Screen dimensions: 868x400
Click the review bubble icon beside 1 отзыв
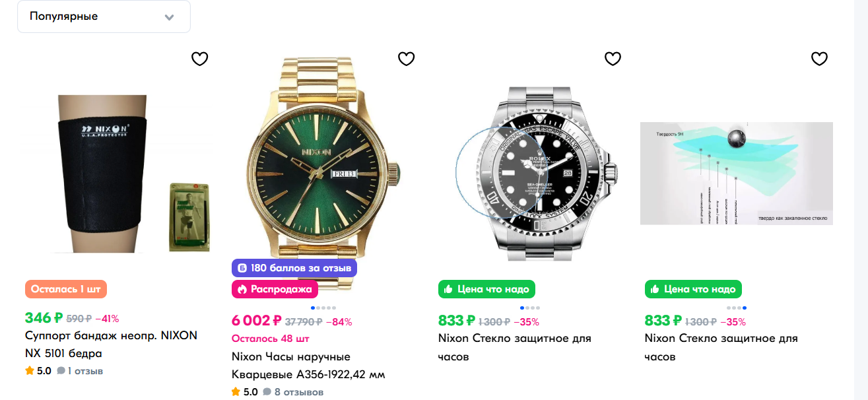coord(61,371)
